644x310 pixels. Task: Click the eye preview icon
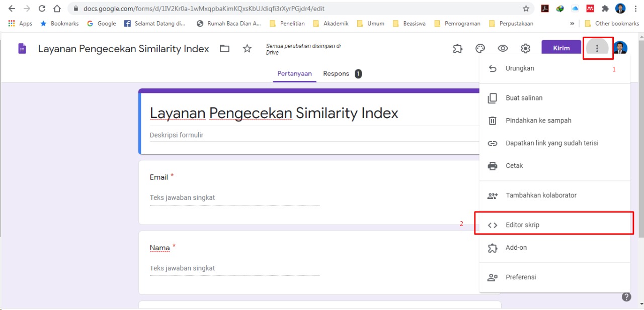pyautogui.click(x=503, y=49)
